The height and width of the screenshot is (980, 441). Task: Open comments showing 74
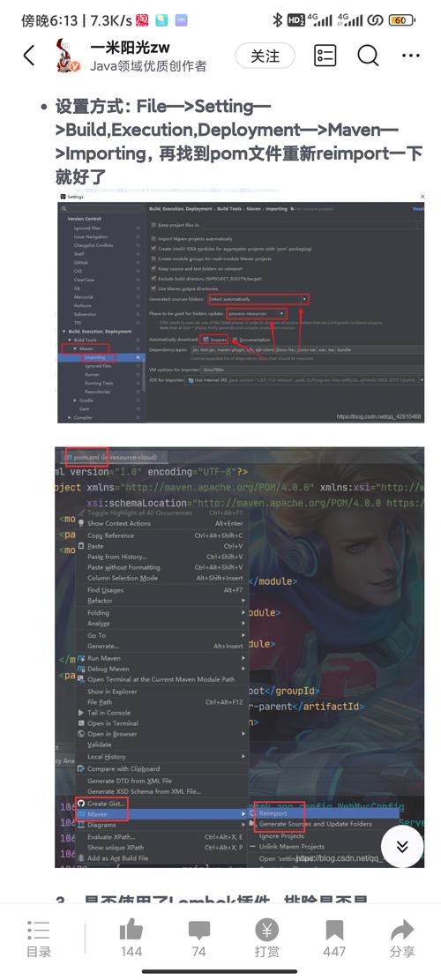coord(199,939)
